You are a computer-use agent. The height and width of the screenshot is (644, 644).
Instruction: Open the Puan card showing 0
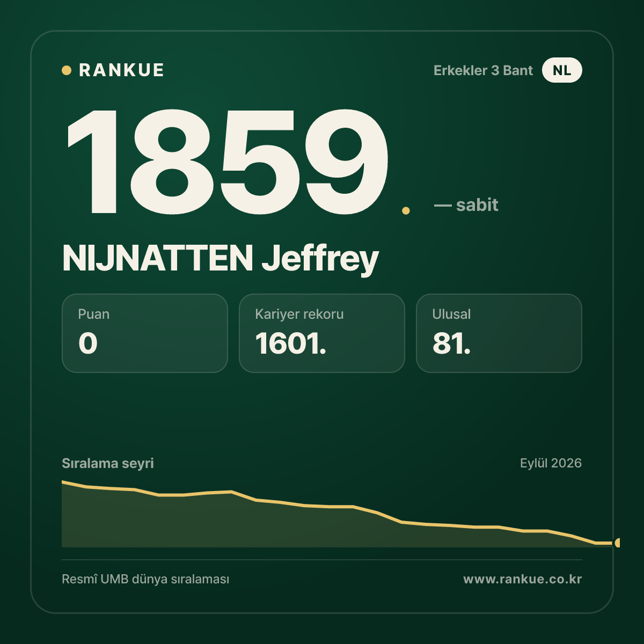coord(145,333)
